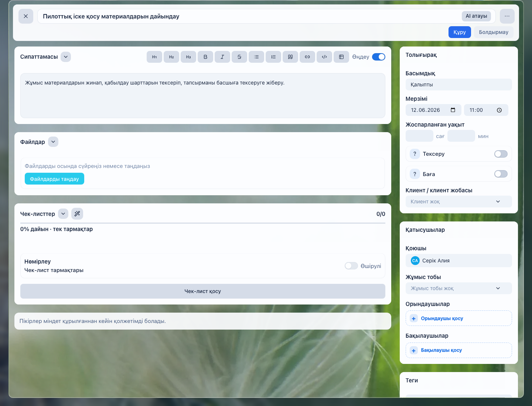
Task: Enable the Нөмірлеу numbering toggle
Action: (x=351, y=266)
